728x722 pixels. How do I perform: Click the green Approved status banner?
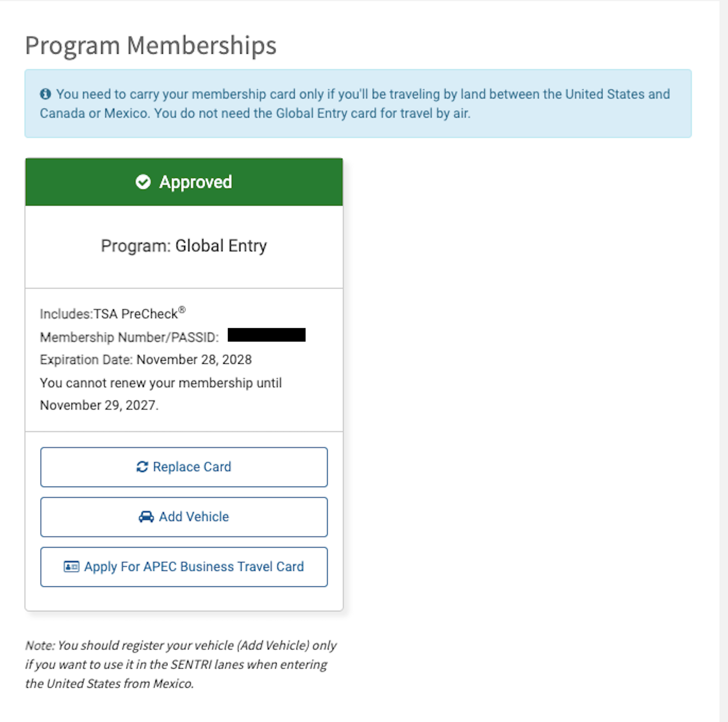(x=184, y=182)
